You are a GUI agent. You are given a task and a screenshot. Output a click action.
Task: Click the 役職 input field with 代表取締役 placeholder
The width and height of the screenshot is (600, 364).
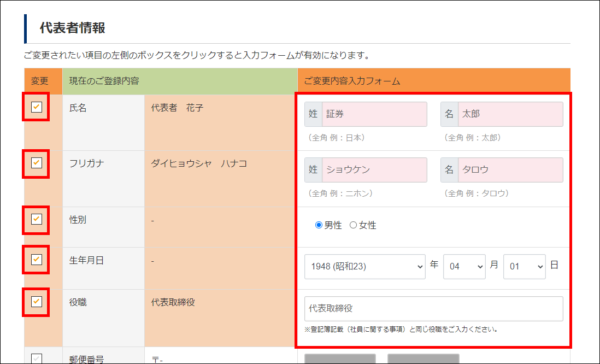(433, 309)
